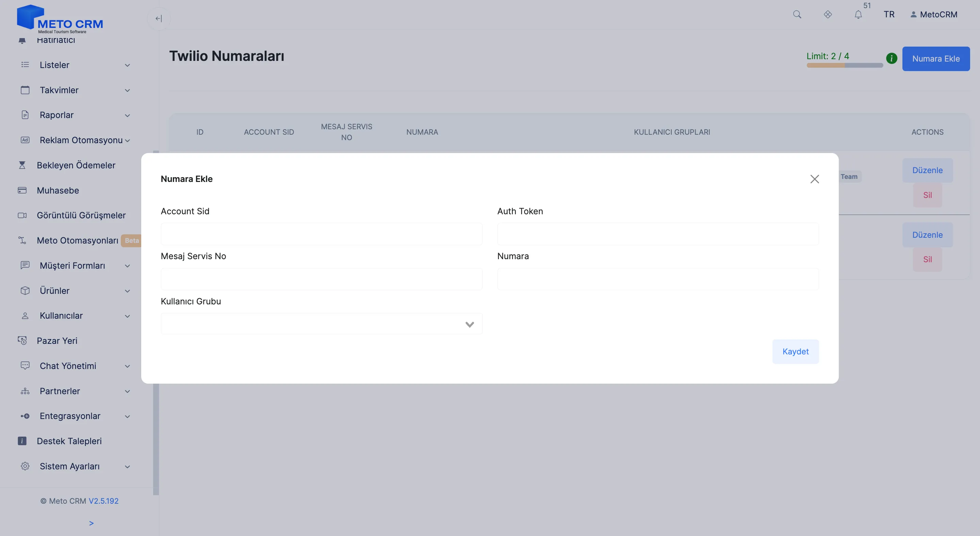Click the Takvimler calendar icon
The width and height of the screenshot is (980, 536).
tap(25, 90)
